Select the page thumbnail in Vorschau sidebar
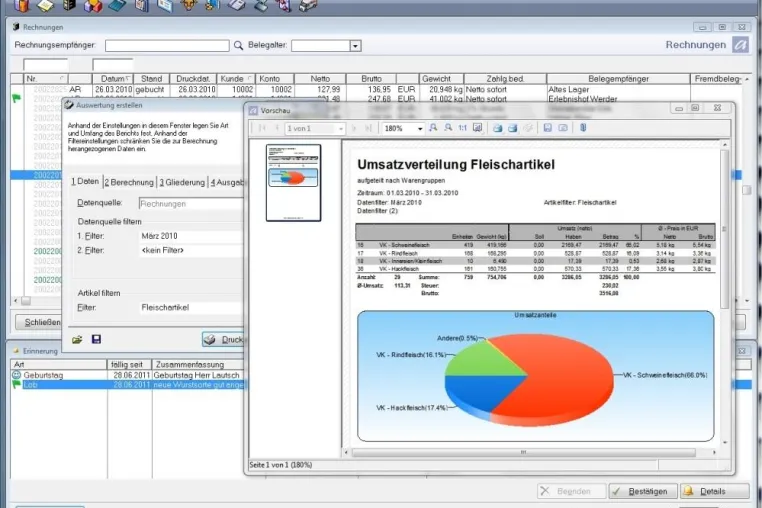 coord(294,183)
